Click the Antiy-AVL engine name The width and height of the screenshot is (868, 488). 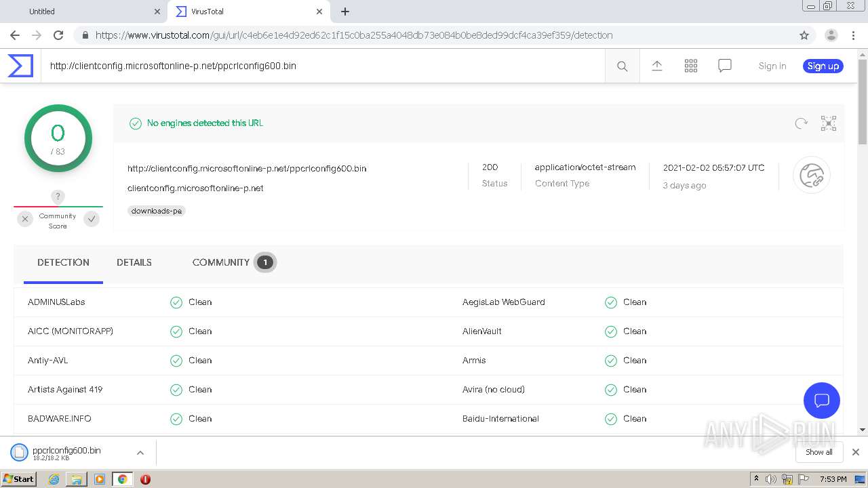tap(48, 361)
